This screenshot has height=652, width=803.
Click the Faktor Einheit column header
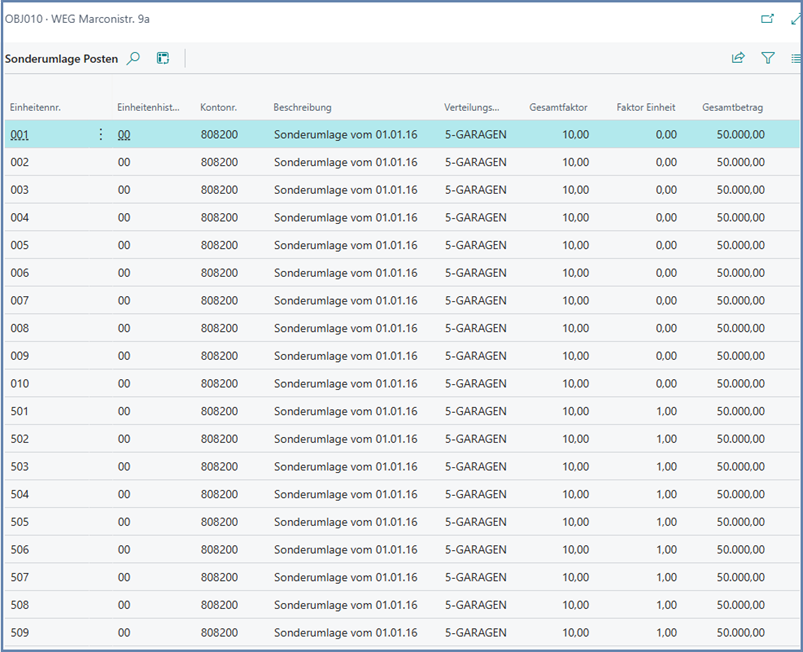646,107
